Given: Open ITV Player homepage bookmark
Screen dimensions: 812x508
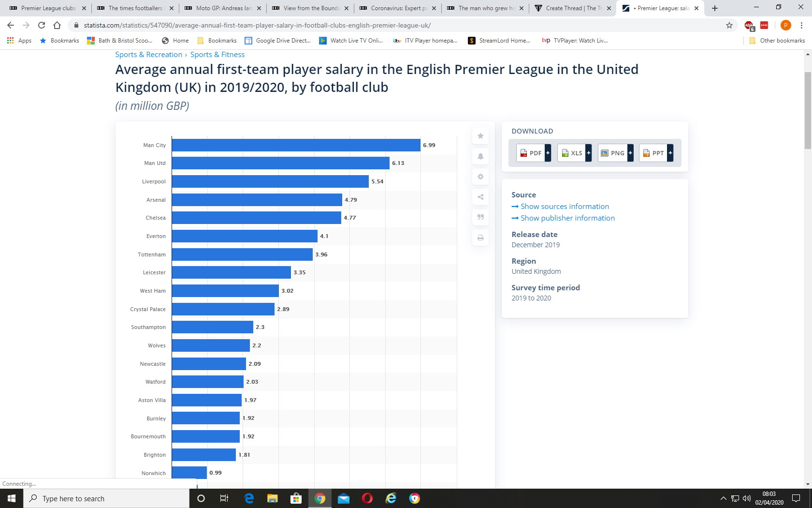Looking at the screenshot, I should [425, 41].
